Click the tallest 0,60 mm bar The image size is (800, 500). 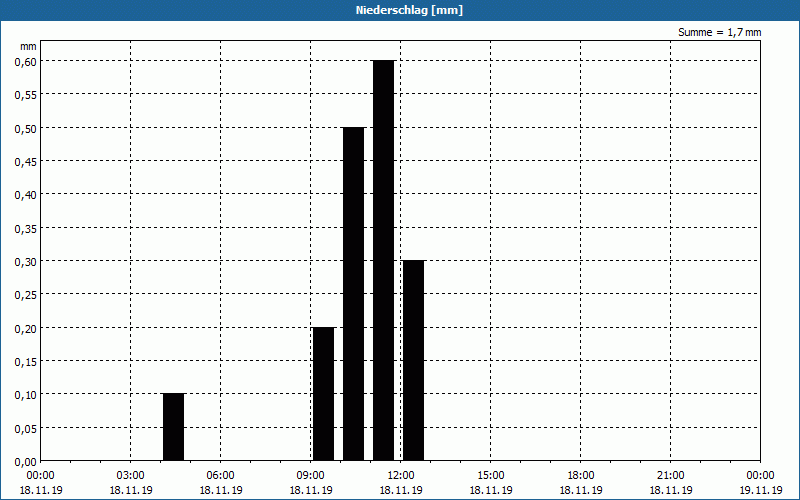point(384,260)
